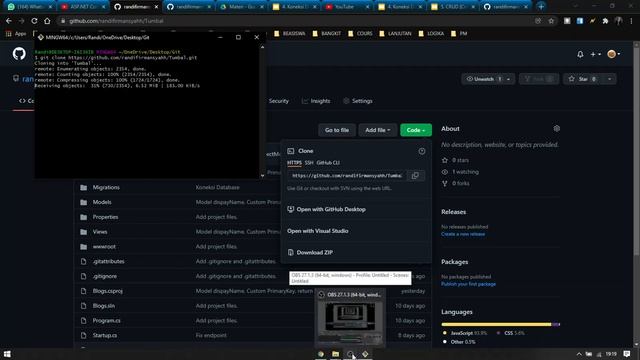The image size is (640, 360).
Task: Click the clone URL input field
Action: click(x=347, y=176)
